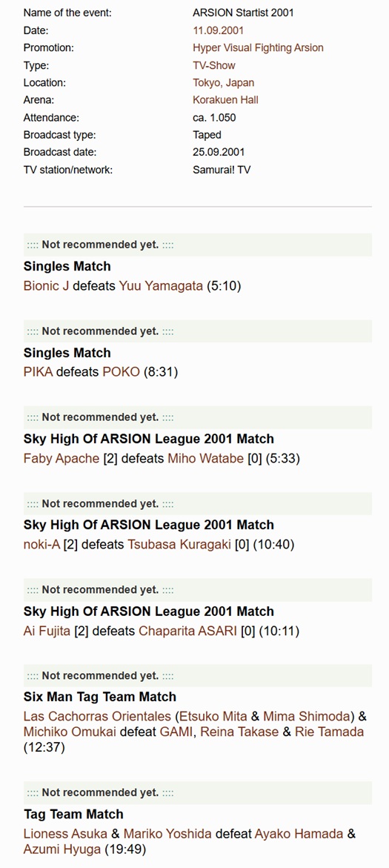Select the Tsubasa Kuragaki link
389x868 pixels.
point(179,544)
